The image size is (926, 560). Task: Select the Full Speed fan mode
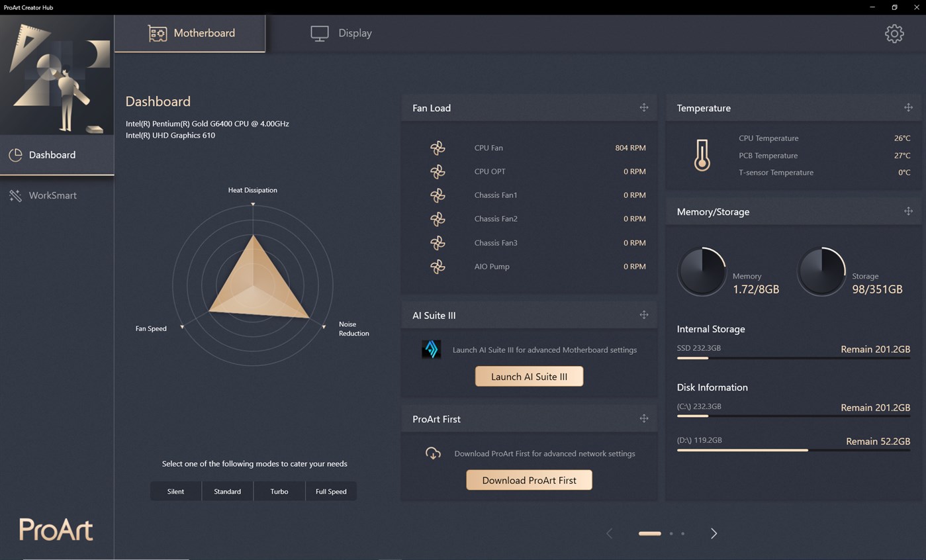coord(331,491)
